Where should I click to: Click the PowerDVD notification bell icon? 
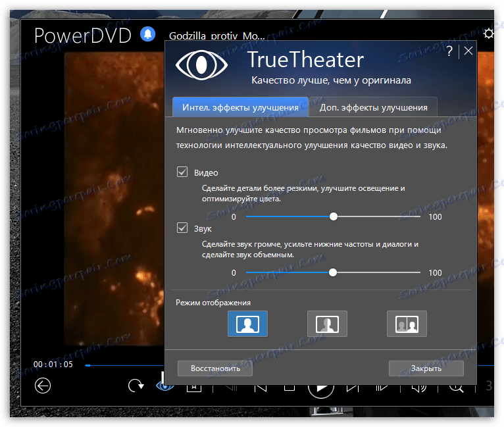click(x=147, y=34)
